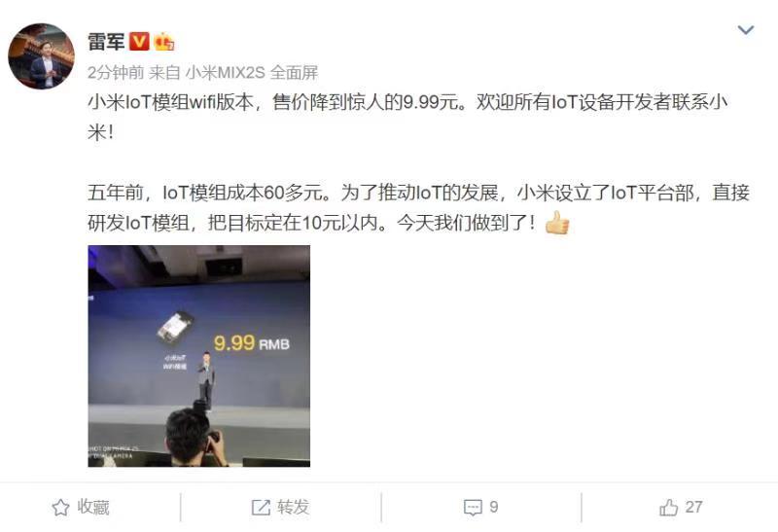Screen dimensions: 778x532
Task: Click the post's first paragraph about 9.99元
Action: click(x=407, y=117)
